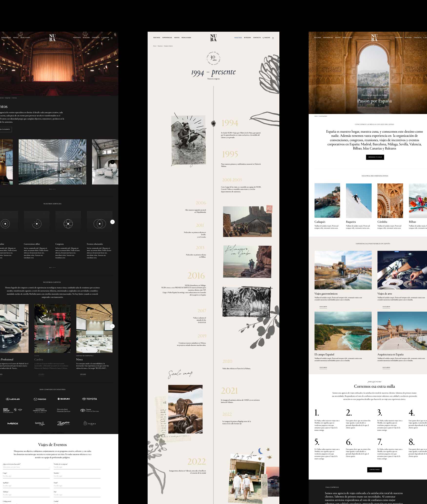Click the 'Organiza tu viaje' button

click(x=375, y=157)
